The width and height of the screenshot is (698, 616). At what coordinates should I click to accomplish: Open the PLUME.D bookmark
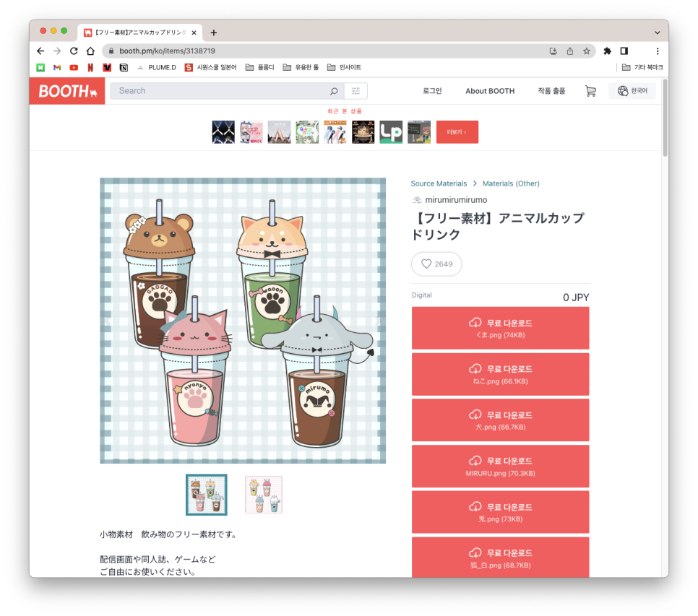(156, 68)
